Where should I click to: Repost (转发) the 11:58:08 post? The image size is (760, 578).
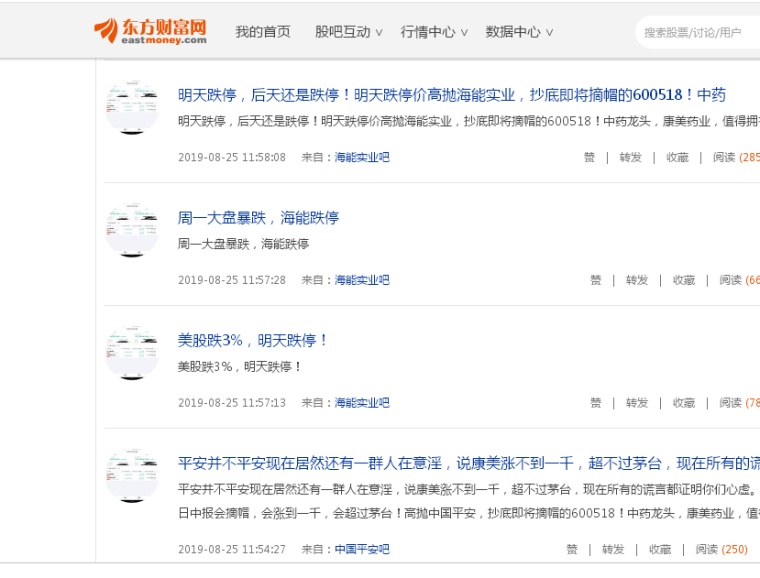pos(630,157)
